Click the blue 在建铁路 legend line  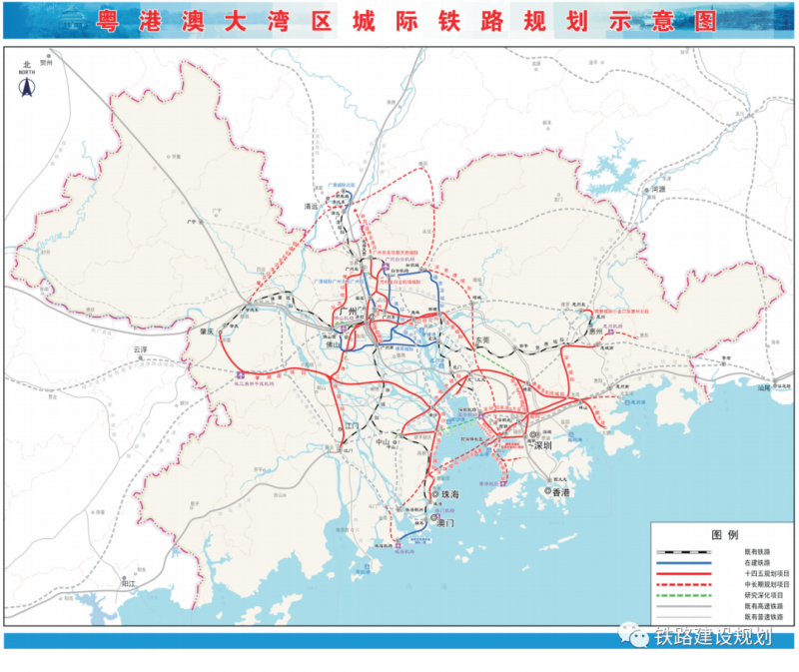(x=682, y=562)
